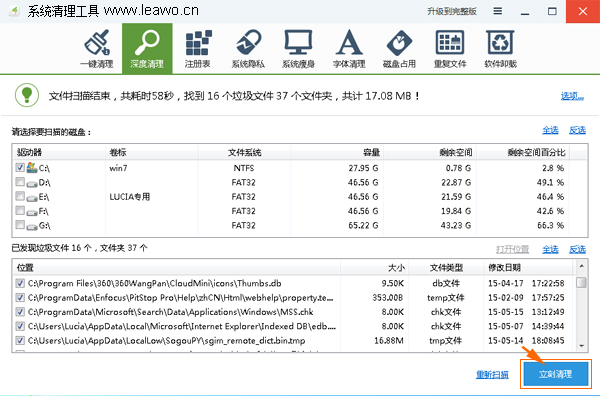Click the C:\ Windows drive icon
Image resolution: width=600 pixels, height=396 pixels.
[32, 167]
